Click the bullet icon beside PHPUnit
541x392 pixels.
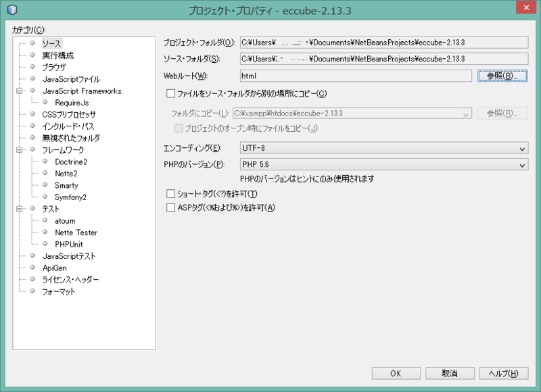(x=45, y=244)
